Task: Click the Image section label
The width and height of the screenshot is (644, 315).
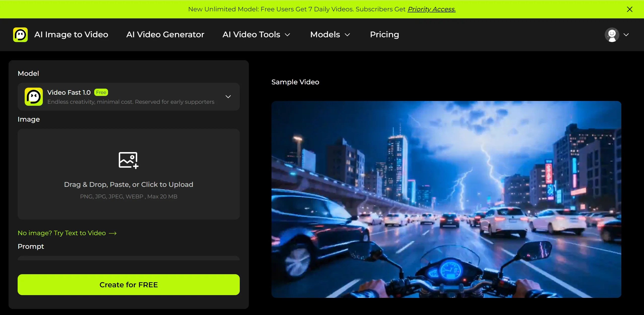Action: coord(29,119)
